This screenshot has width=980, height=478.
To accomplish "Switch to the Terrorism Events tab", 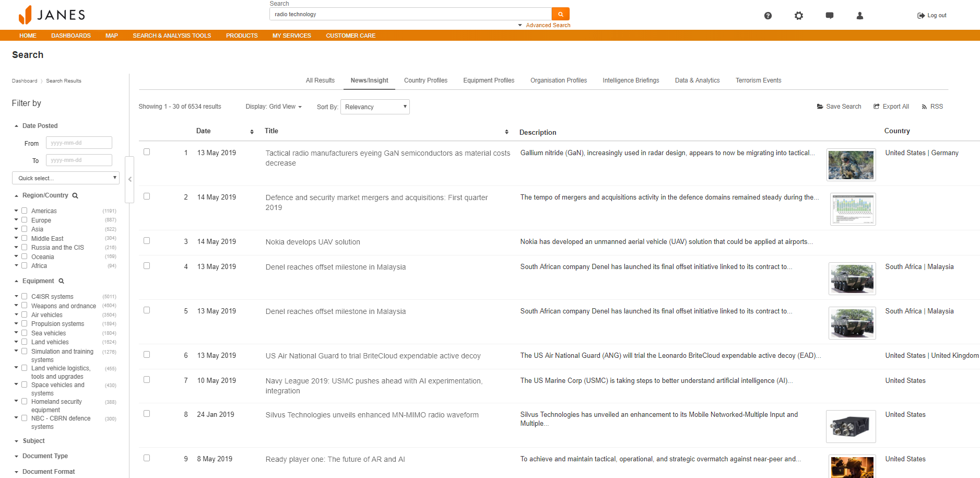I will (x=758, y=80).
